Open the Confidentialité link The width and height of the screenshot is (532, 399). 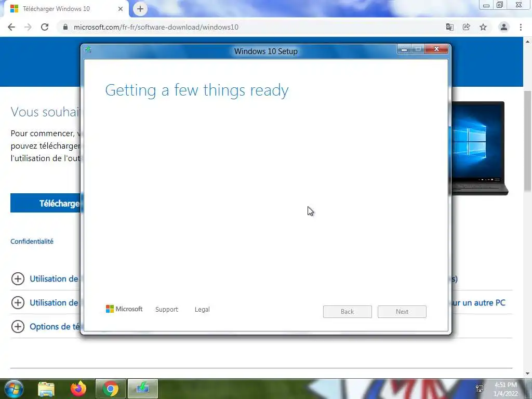tap(32, 241)
